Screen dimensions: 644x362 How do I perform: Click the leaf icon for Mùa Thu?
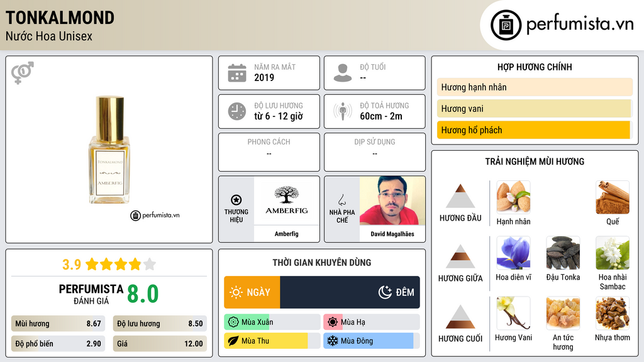233,341
